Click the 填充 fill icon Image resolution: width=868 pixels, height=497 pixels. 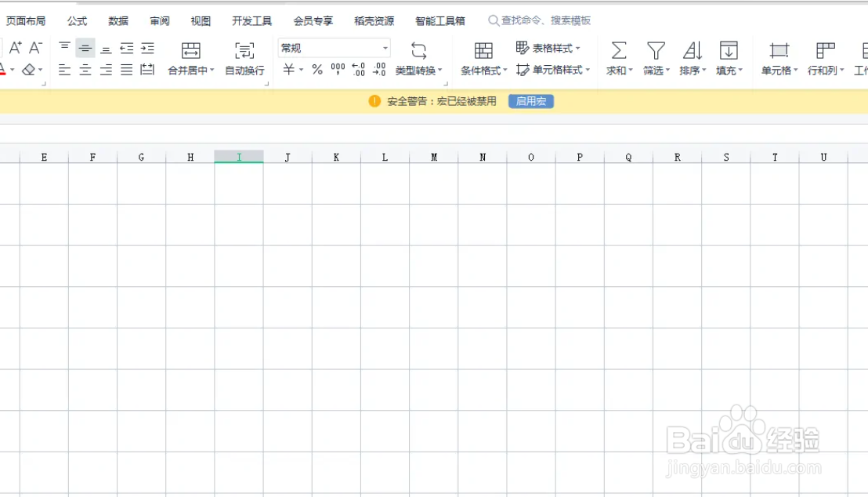pyautogui.click(x=729, y=50)
